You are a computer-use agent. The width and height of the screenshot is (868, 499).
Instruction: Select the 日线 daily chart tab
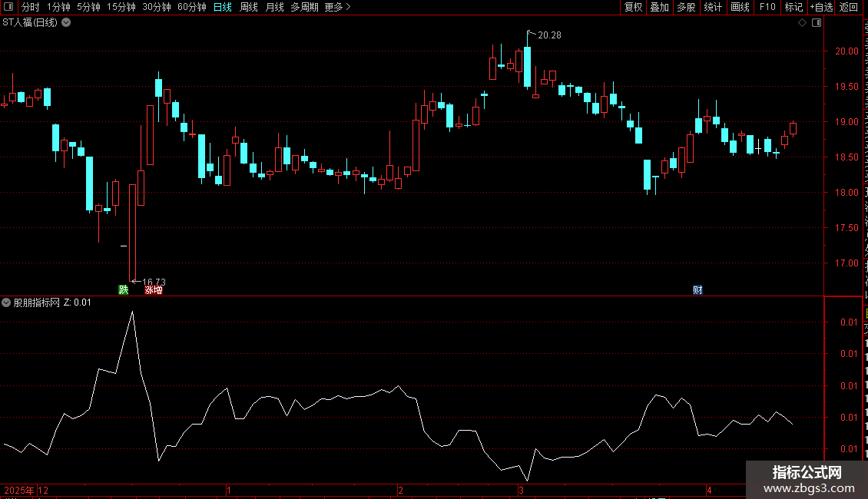pos(223,7)
